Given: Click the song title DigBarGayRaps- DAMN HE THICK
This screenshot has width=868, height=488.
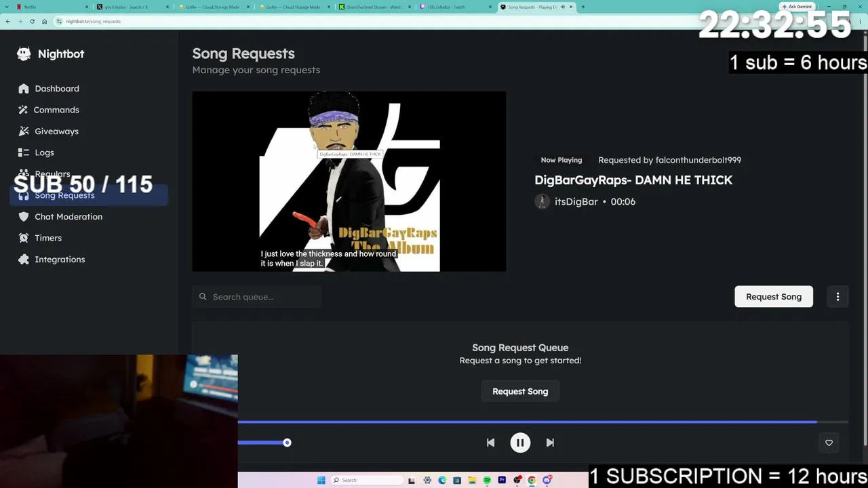Looking at the screenshot, I should click(x=633, y=180).
